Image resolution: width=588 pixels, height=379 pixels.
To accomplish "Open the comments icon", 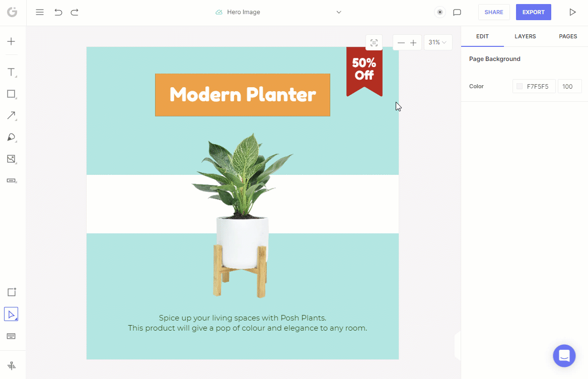I will (x=457, y=12).
